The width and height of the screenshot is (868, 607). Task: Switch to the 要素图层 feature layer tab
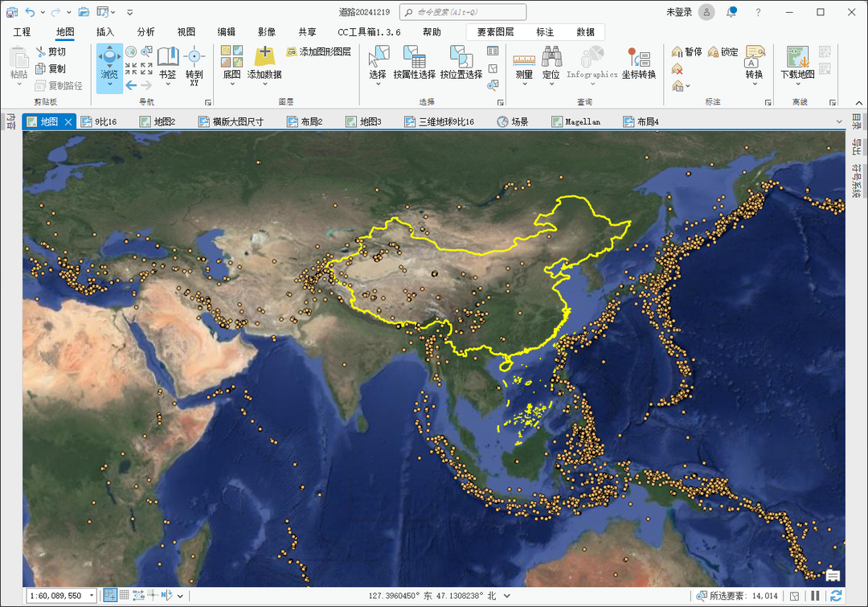(495, 32)
